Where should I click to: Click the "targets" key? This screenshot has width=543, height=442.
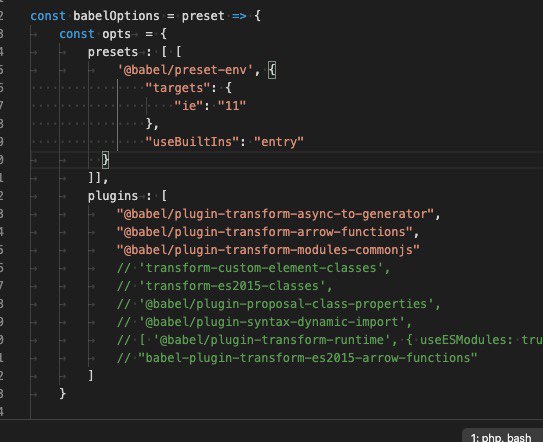pyautogui.click(x=177, y=88)
